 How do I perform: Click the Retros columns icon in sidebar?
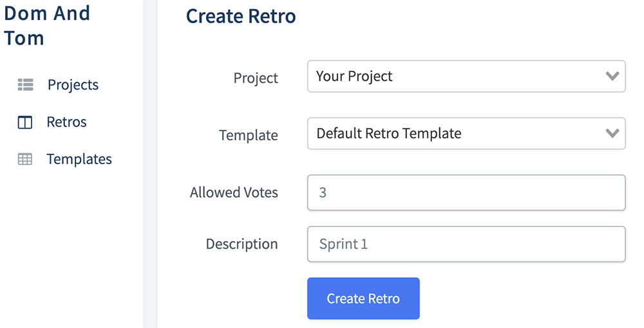[x=24, y=122]
